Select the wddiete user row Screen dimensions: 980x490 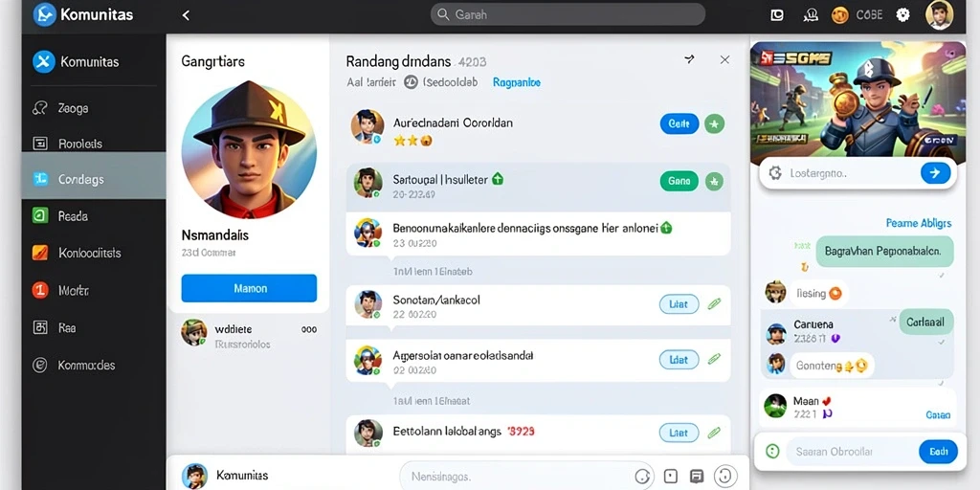pos(249,334)
